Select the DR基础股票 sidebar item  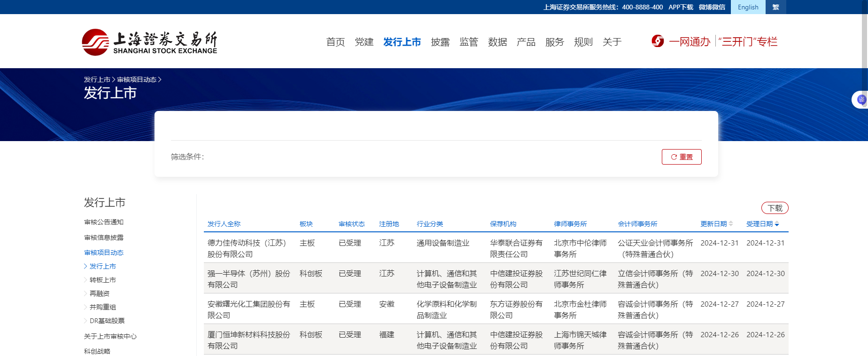(x=107, y=321)
